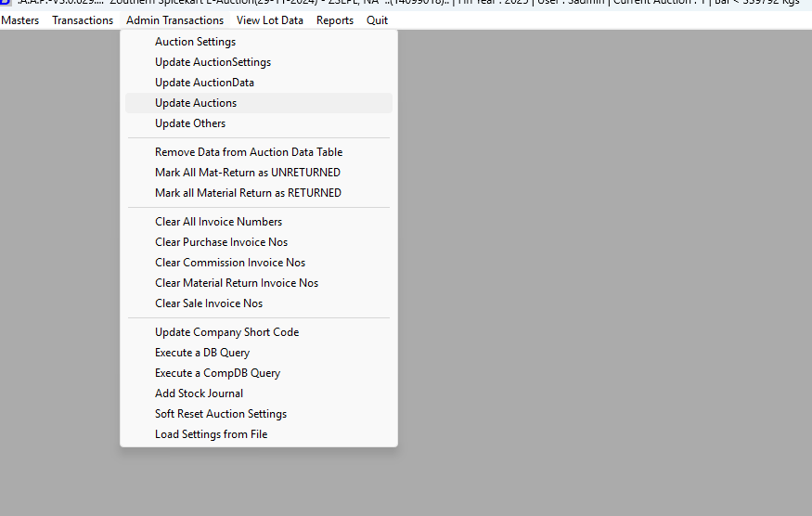Select Remove Data from Auction Data Table
Viewport: 812px width, 516px height.
pos(259,152)
